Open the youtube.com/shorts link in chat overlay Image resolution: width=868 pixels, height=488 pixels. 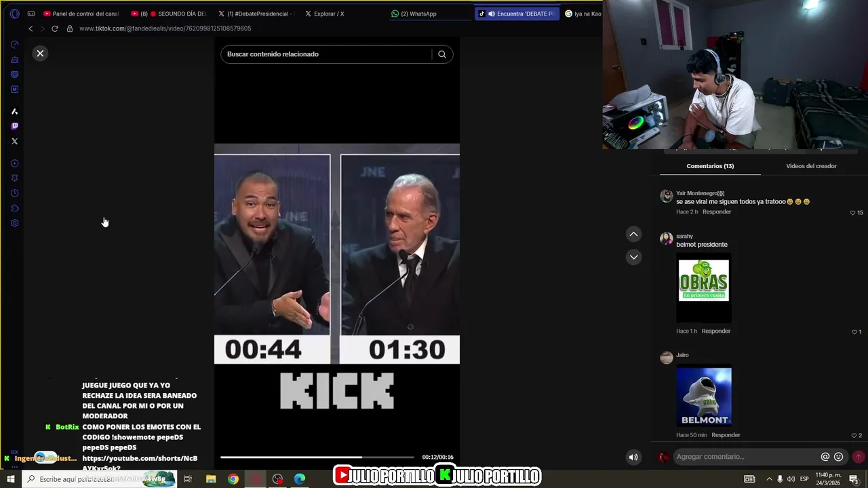click(140, 464)
